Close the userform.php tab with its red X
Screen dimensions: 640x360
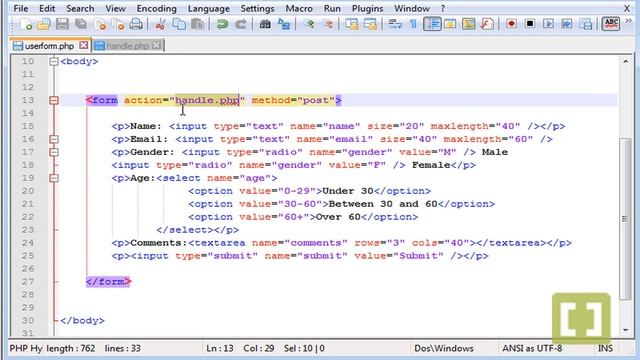[x=83, y=45]
